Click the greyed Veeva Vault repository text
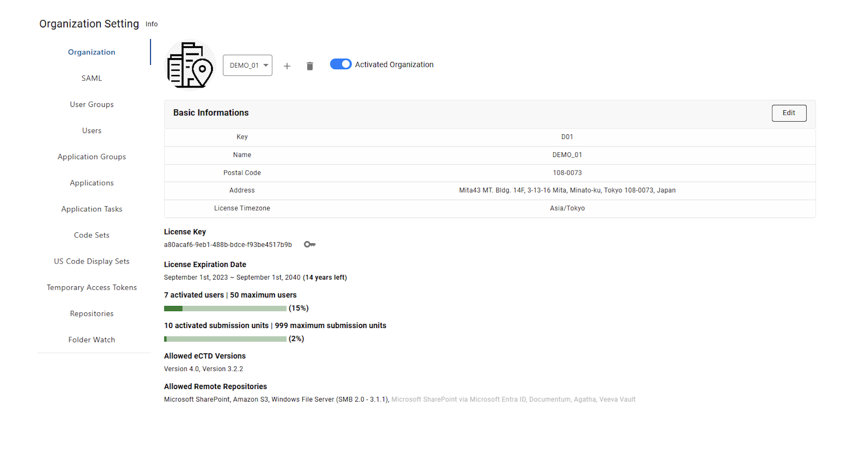868x453 pixels. [617, 400]
